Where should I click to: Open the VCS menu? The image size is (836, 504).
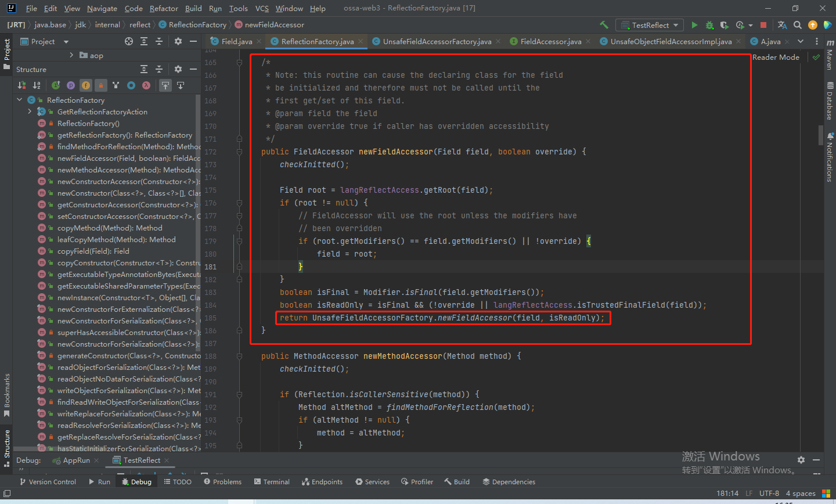[x=262, y=8]
